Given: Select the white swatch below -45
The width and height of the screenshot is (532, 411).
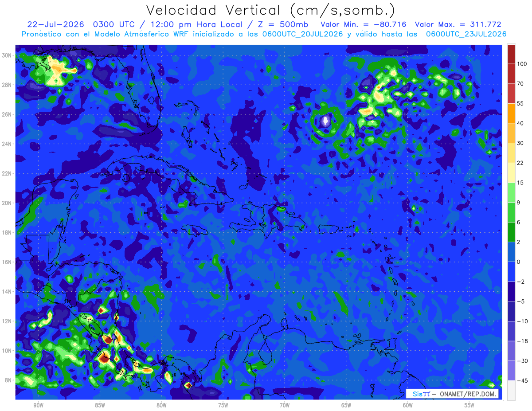Looking at the screenshot, I should pyautogui.click(x=511, y=390).
